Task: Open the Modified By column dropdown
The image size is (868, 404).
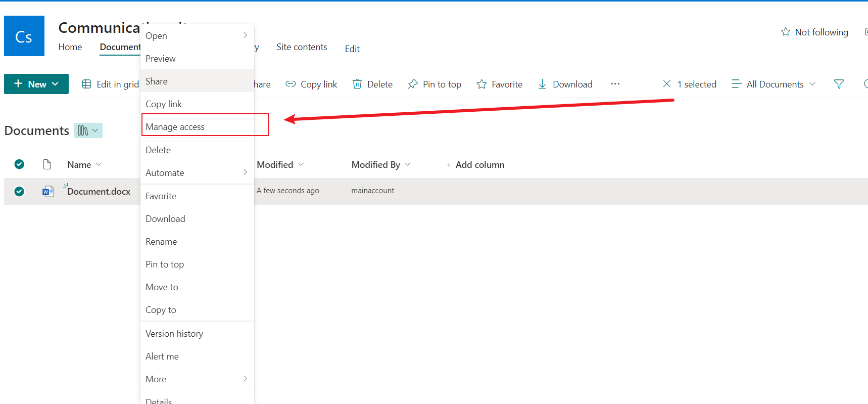Action: point(408,164)
